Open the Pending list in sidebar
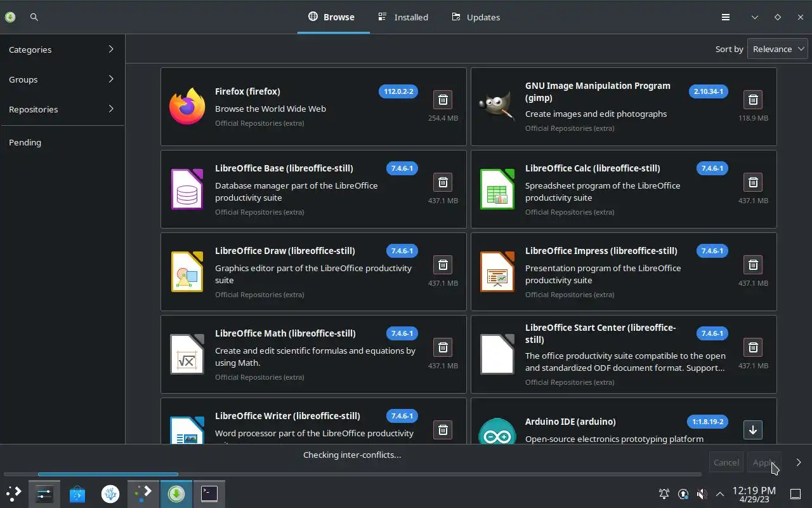Screen dimensions: 812x508 click(x=62, y=142)
